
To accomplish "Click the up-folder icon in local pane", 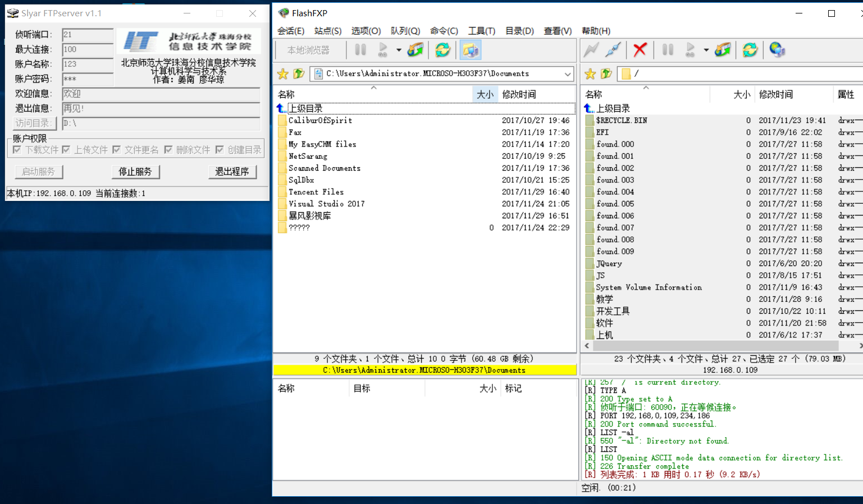I will (x=299, y=74).
